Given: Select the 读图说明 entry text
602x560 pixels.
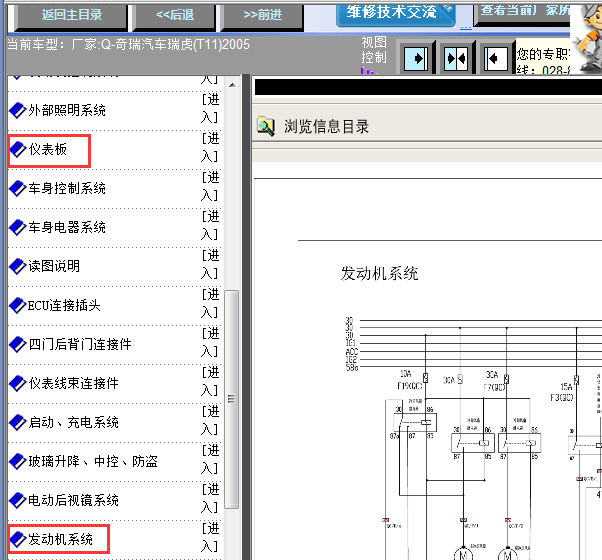Looking at the screenshot, I should [54, 266].
